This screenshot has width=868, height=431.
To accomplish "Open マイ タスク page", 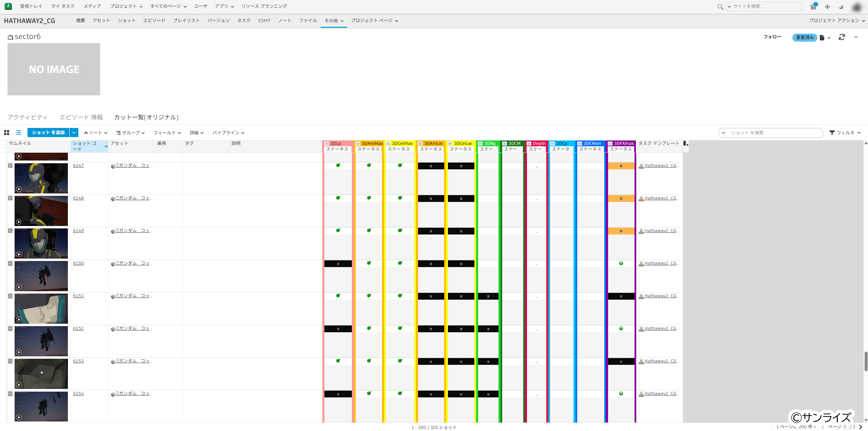I will tap(63, 6).
